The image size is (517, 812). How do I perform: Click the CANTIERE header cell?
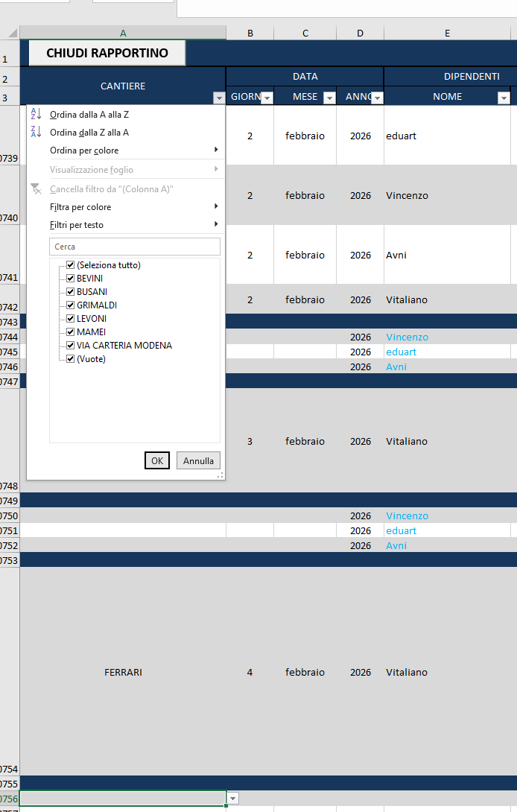coord(123,86)
